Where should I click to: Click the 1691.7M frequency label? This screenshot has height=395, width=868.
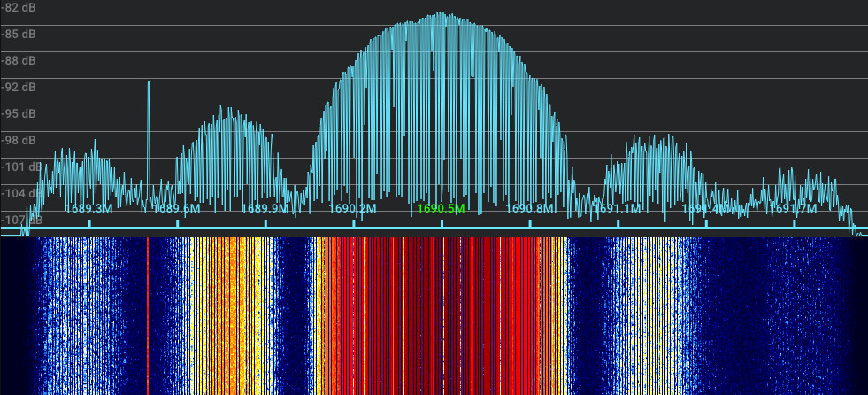793,209
